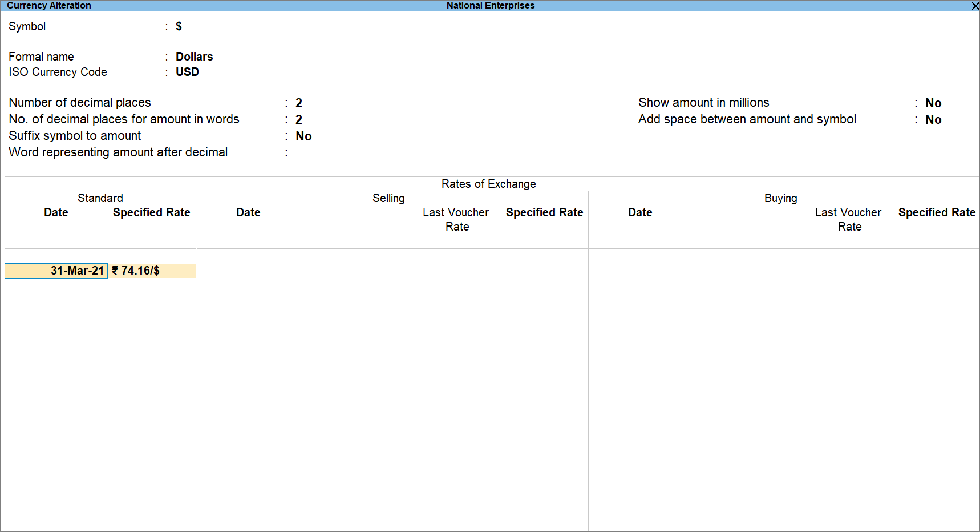Click the ISO Currency Code label
Screen dimensions: 980x532
pos(58,72)
